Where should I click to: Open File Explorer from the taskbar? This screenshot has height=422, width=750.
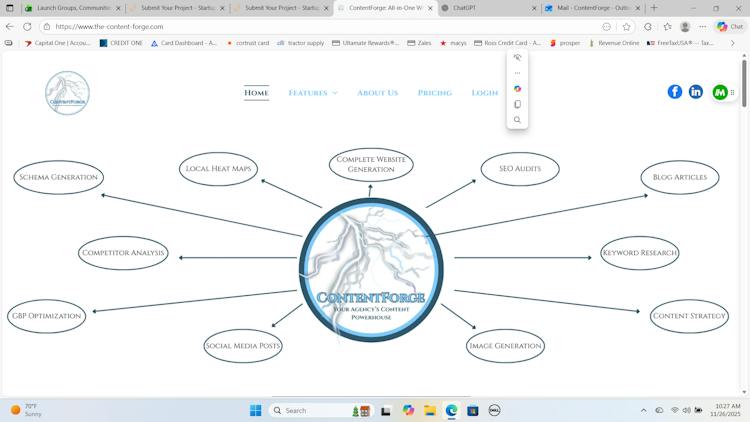[x=430, y=411]
